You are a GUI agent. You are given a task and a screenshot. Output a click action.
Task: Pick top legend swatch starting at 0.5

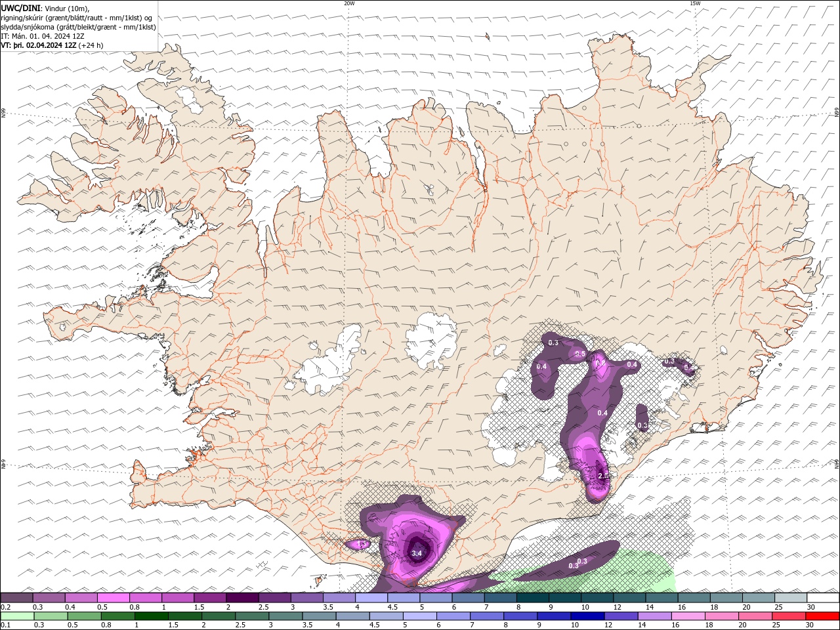113,598
